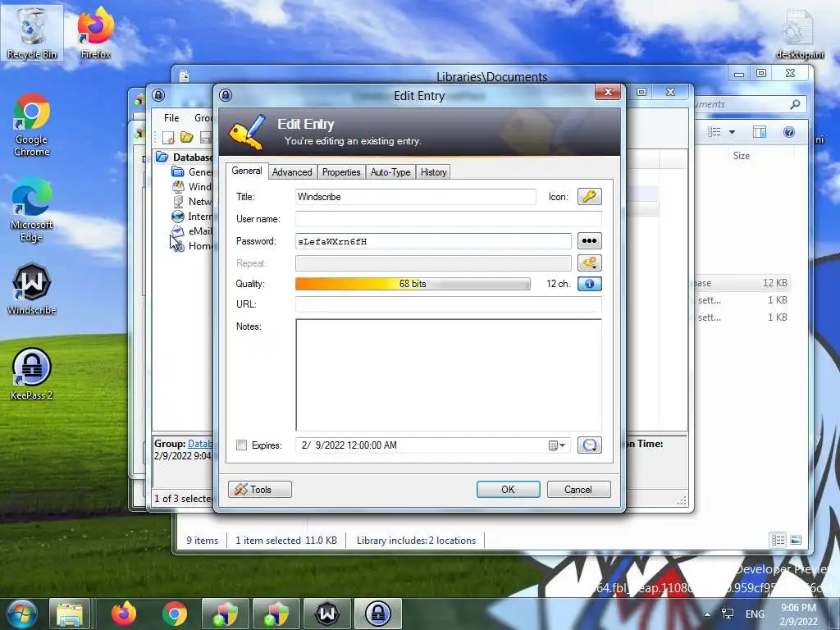Show hidden system tray icons
840x630 pixels.
[708, 614]
